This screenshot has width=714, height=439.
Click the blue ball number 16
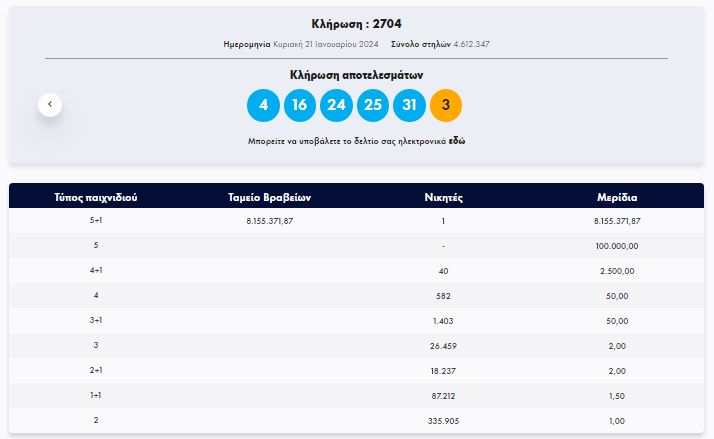(299, 105)
